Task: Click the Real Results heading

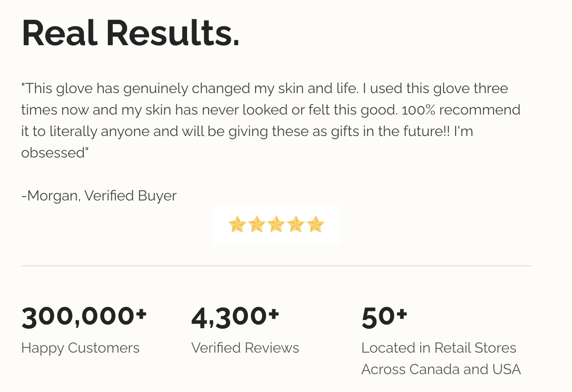Action: click(131, 34)
